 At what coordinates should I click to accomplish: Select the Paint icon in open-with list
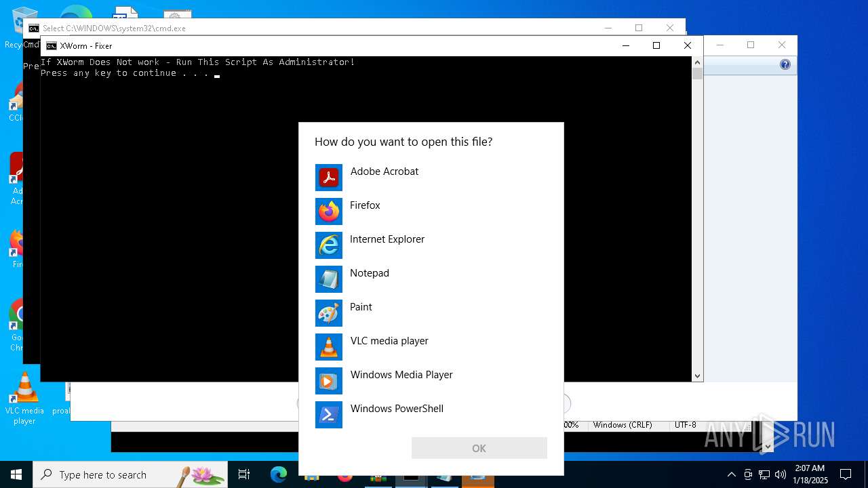[x=329, y=313]
